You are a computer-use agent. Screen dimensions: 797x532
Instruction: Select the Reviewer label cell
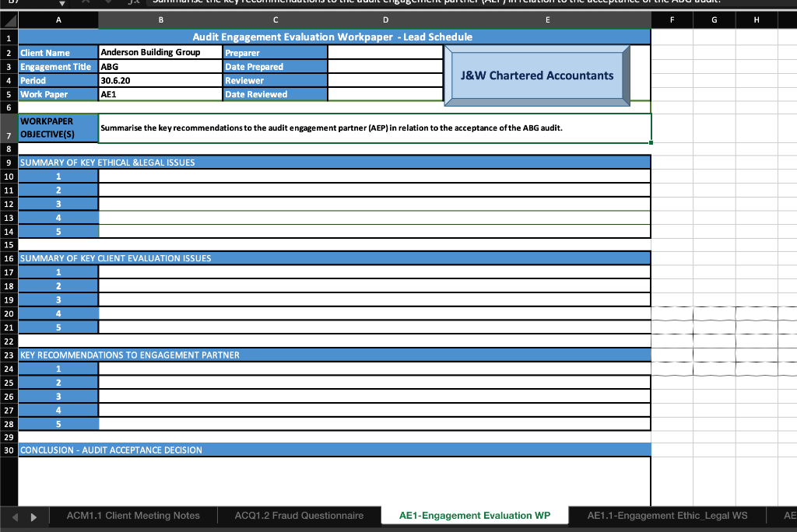(x=276, y=80)
